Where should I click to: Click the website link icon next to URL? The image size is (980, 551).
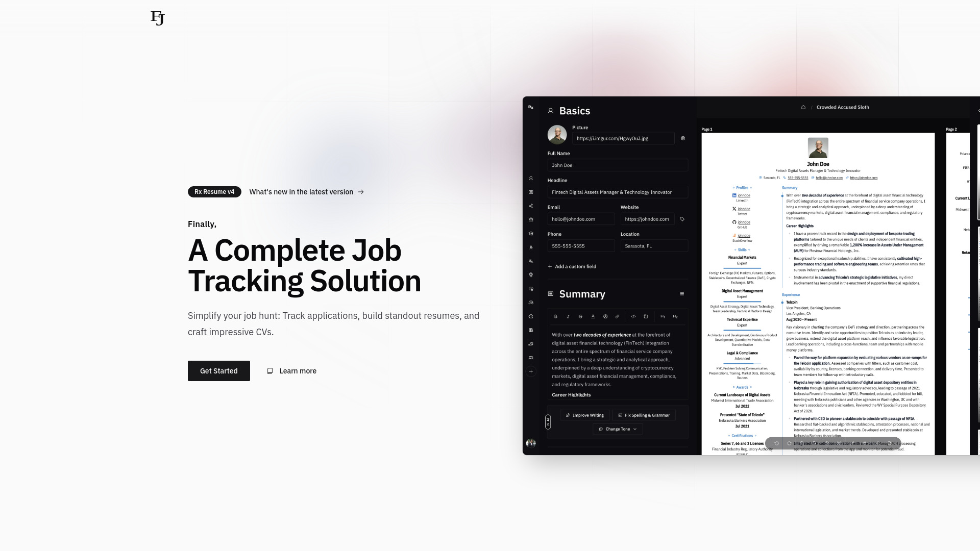pyautogui.click(x=682, y=219)
